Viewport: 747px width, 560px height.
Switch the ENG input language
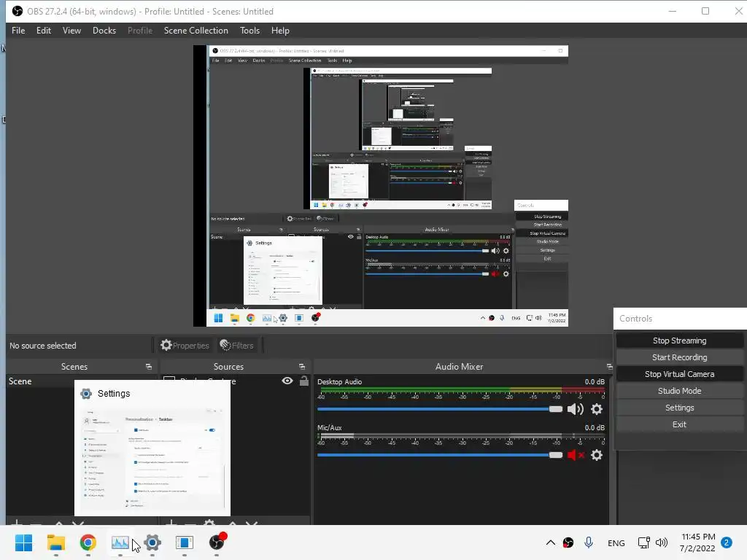click(x=616, y=542)
